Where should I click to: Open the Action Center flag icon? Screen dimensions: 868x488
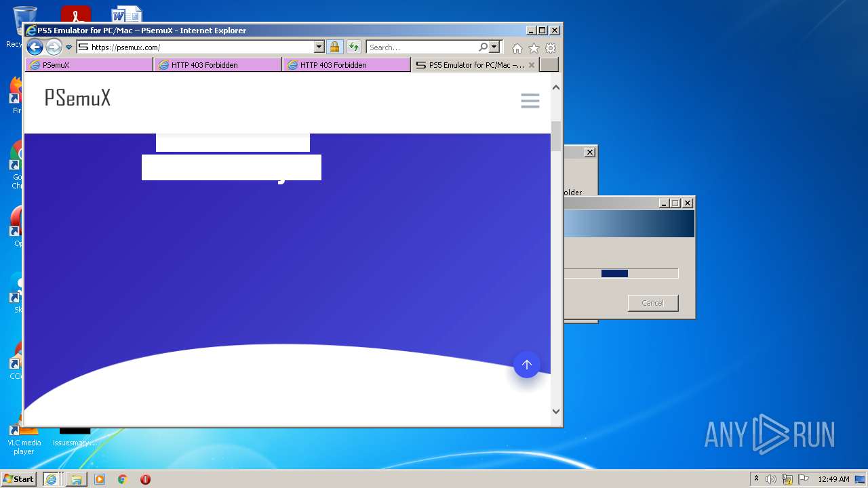click(x=804, y=479)
